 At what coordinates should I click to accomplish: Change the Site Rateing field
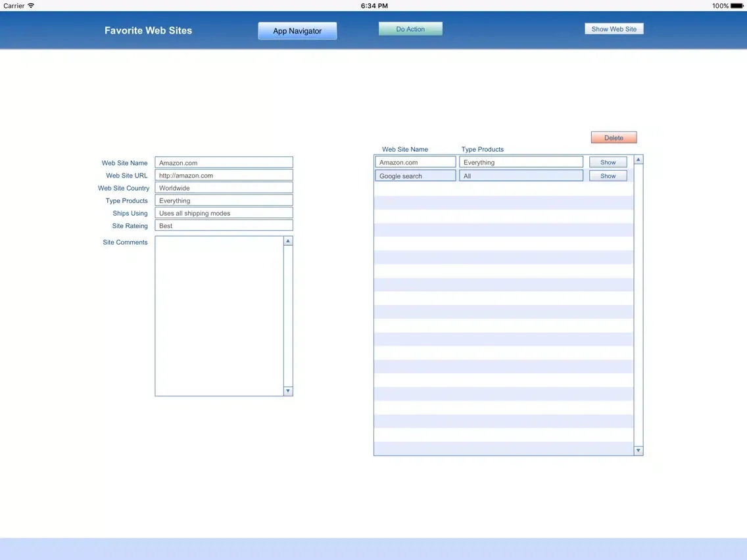tap(224, 225)
